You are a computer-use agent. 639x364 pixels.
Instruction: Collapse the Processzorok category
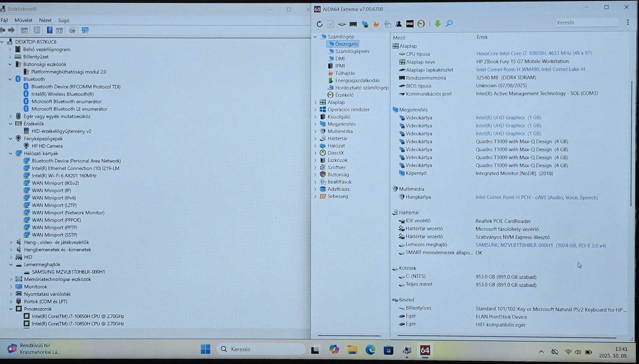click(11, 309)
